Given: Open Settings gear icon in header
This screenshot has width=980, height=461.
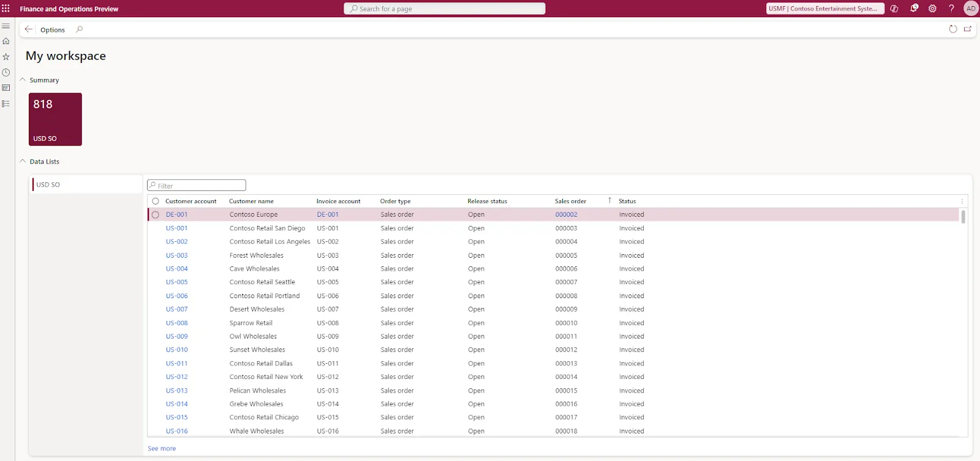Looking at the screenshot, I should point(933,9).
